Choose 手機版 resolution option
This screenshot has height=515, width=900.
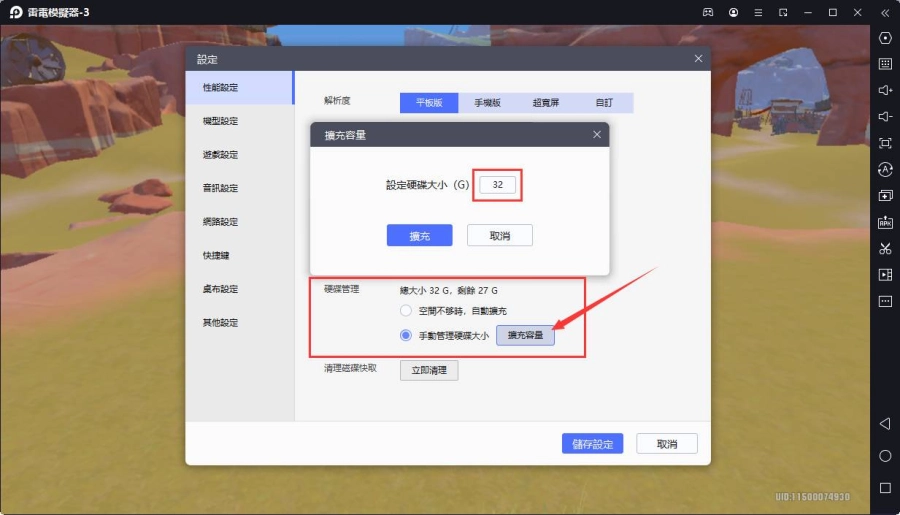point(487,103)
